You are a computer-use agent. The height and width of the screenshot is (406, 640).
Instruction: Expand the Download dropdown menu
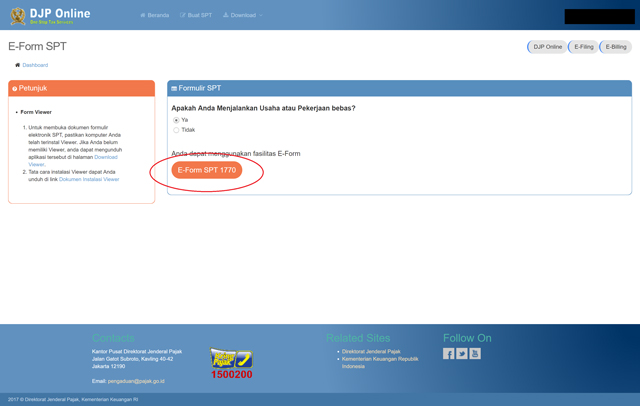[x=242, y=15]
